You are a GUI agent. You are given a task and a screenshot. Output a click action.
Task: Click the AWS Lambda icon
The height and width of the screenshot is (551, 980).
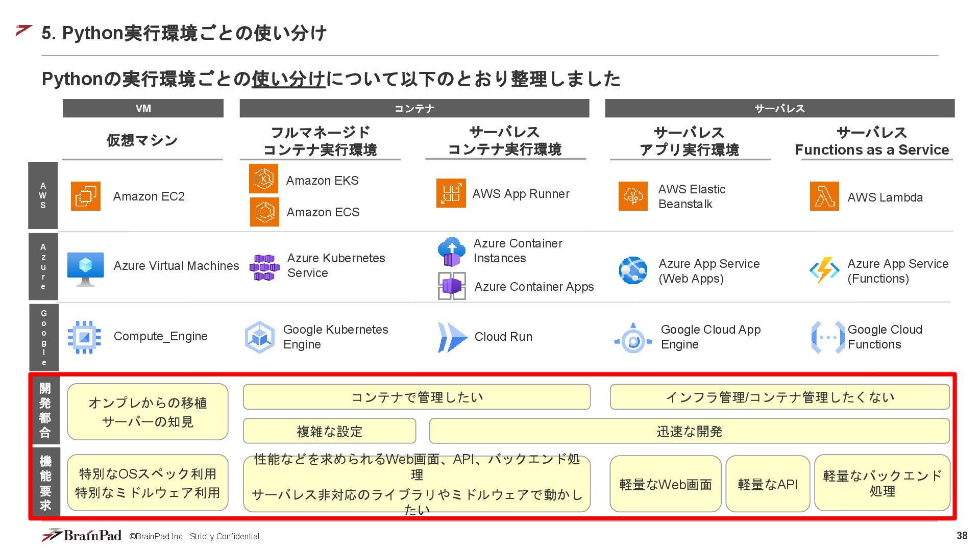(x=824, y=196)
